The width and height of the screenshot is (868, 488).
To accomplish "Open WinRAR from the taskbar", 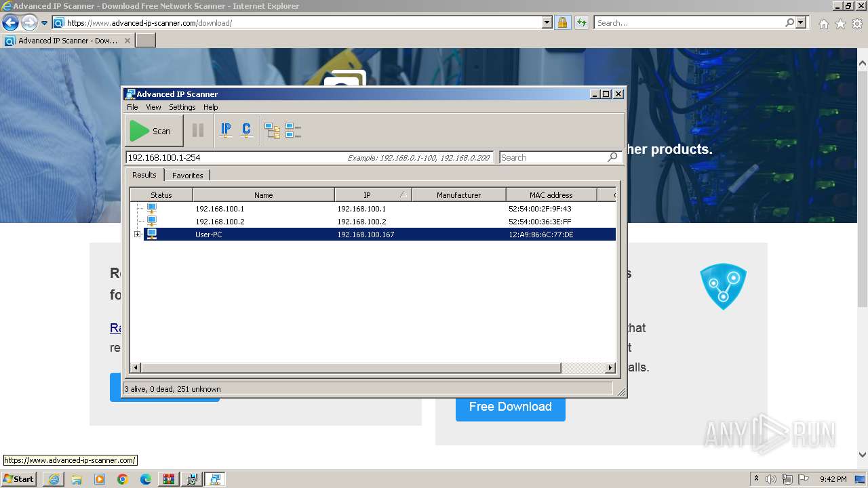I will (169, 479).
